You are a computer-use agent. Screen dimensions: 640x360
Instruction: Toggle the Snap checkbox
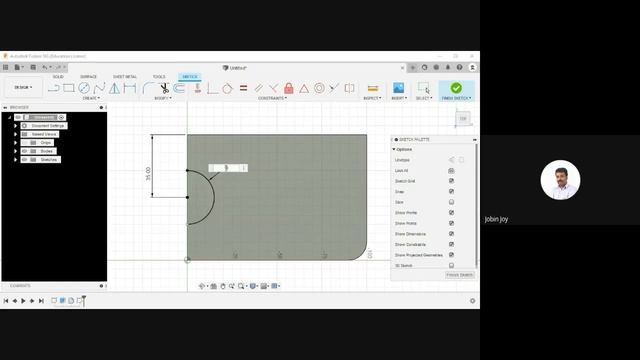tap(451, 191)
